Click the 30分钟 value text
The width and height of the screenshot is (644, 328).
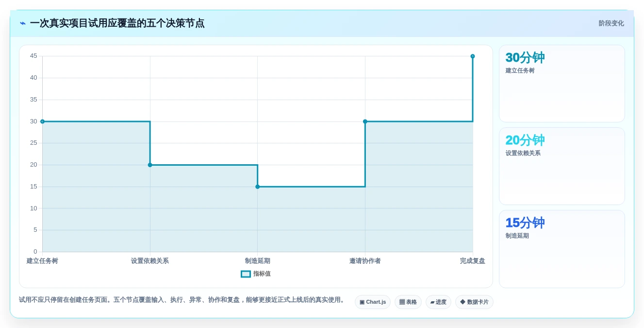525,58
